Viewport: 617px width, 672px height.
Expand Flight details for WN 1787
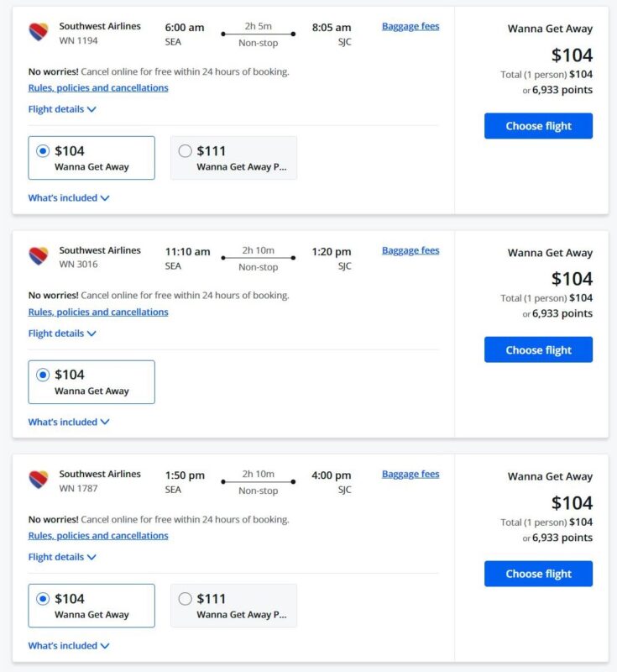pyautogui.click(x=62, y=557)
